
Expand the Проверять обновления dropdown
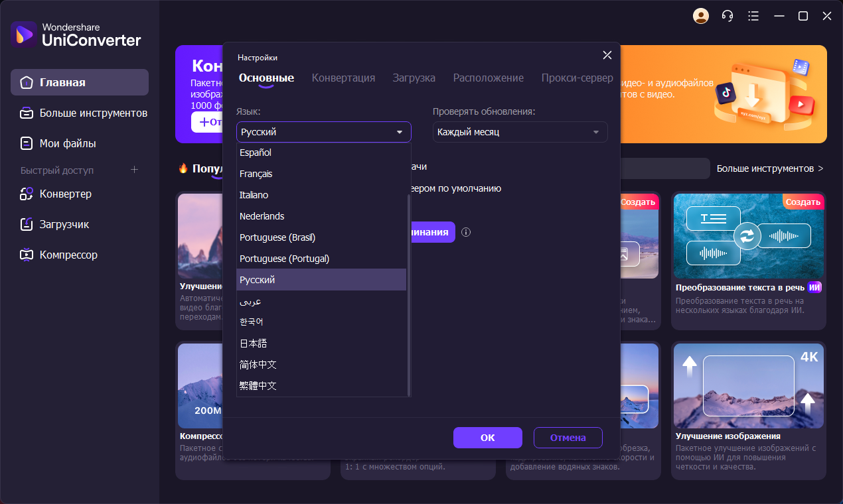click(595, 132)
